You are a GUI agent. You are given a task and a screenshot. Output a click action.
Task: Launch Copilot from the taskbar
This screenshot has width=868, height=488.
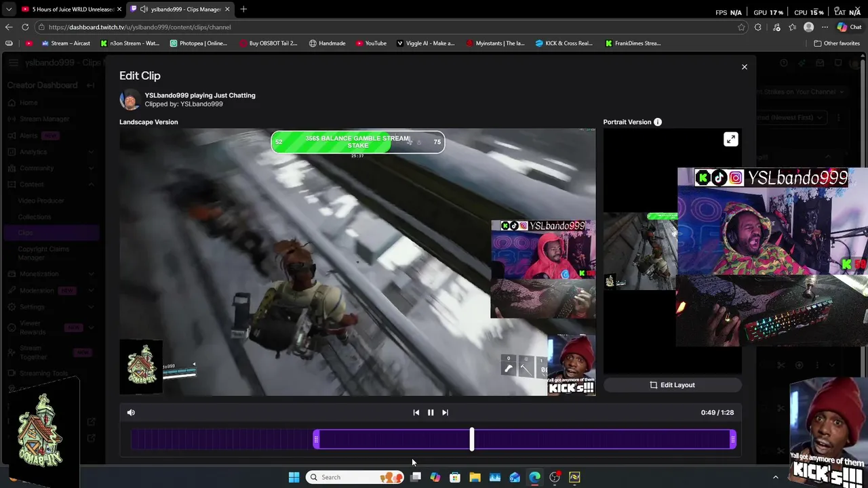pos(435,477)
